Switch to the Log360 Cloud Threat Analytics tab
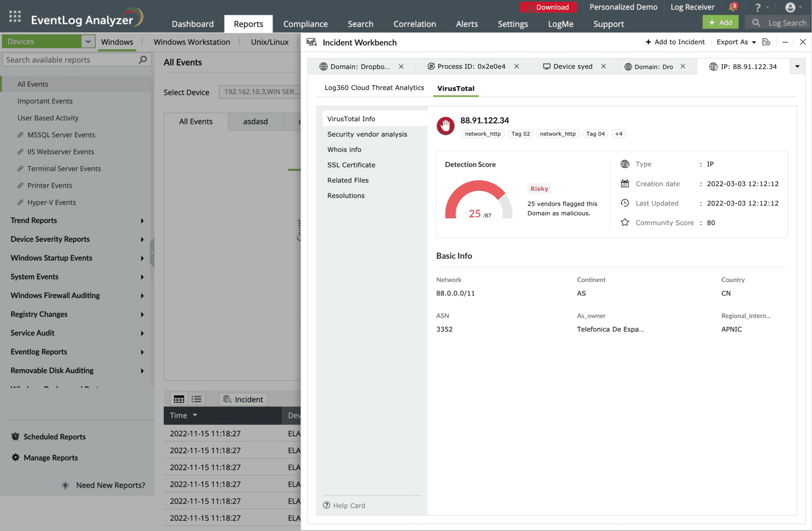This screenshot has height=531, width=812. coord(374,88)
